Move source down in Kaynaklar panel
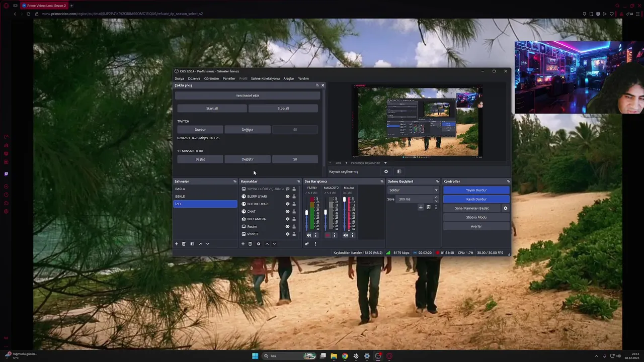 274,244
